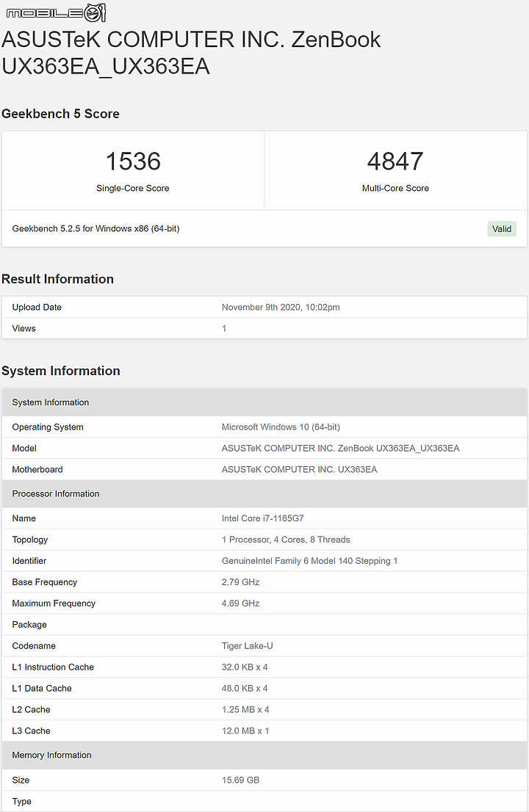Viewport: 529px width, 812px height.
Task: Click the L2 Cache row label
Action: coord(31,709)
